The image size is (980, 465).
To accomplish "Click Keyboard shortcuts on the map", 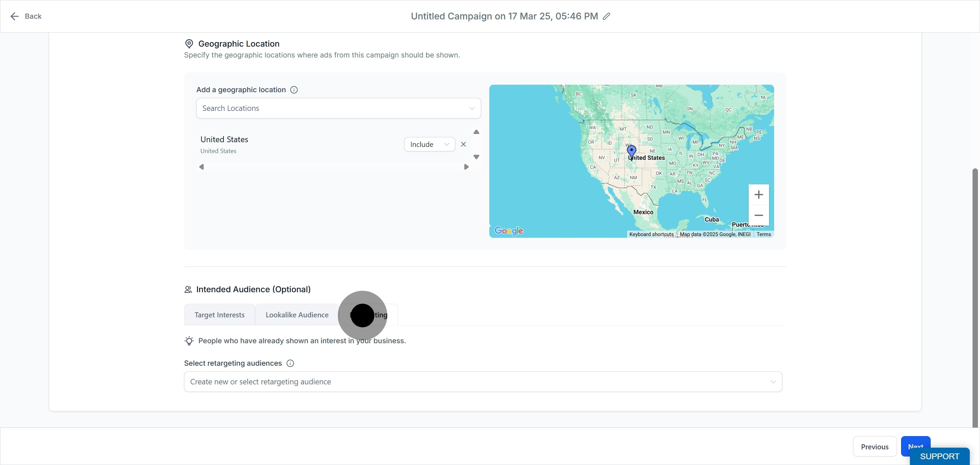I will pos(651,234).
